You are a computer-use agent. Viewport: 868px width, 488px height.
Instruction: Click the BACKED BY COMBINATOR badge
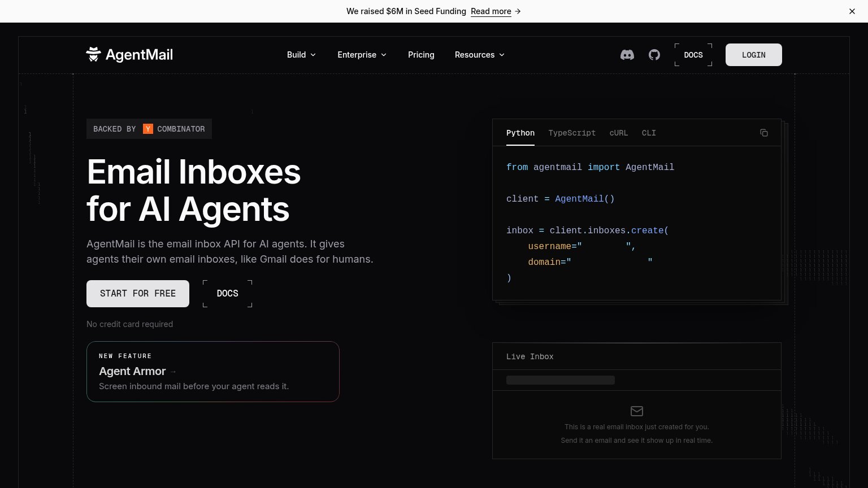click(149, 129)
